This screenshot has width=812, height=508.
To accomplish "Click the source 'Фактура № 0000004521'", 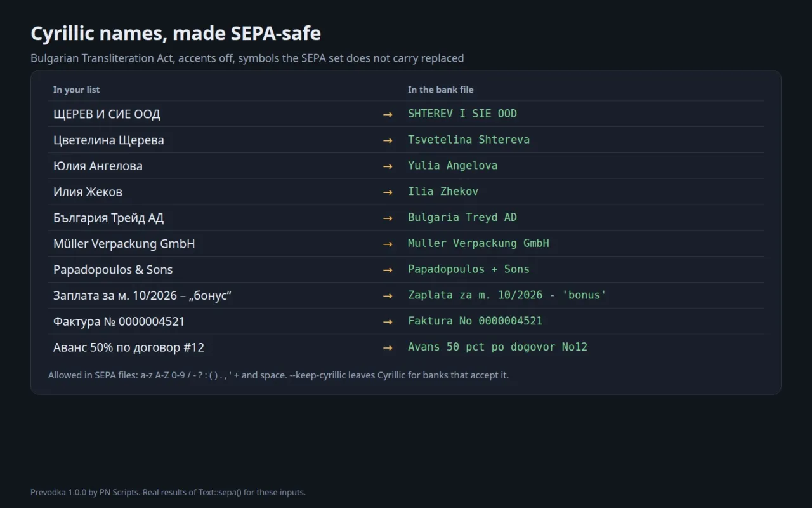I will [119, 322].
